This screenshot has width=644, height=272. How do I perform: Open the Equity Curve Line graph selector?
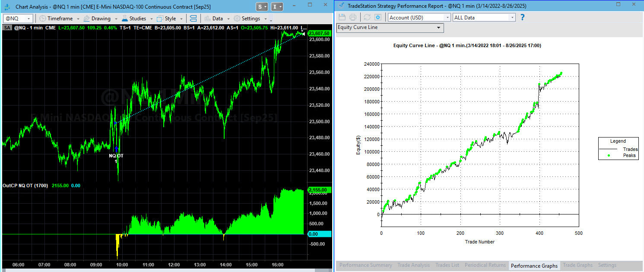pyautogui.click(x=390, y=28)
